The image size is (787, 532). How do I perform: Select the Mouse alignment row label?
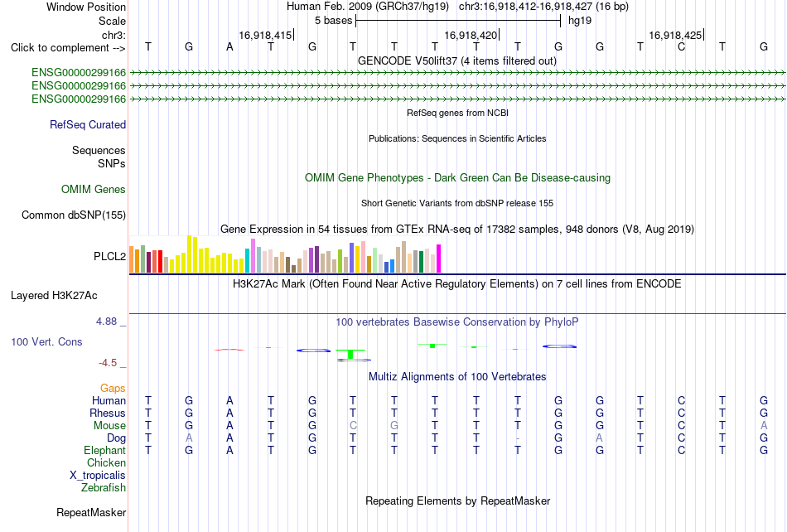tap(109, 426)
